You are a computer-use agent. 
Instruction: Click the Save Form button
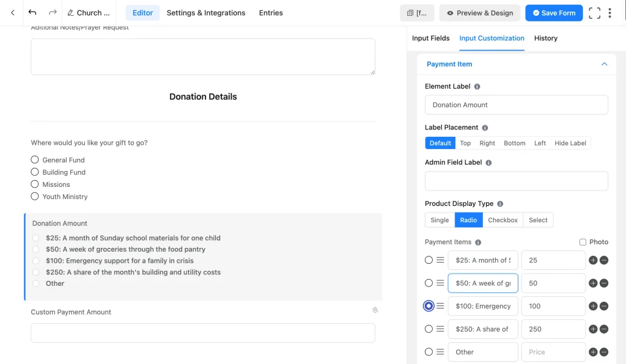[554, 13]
